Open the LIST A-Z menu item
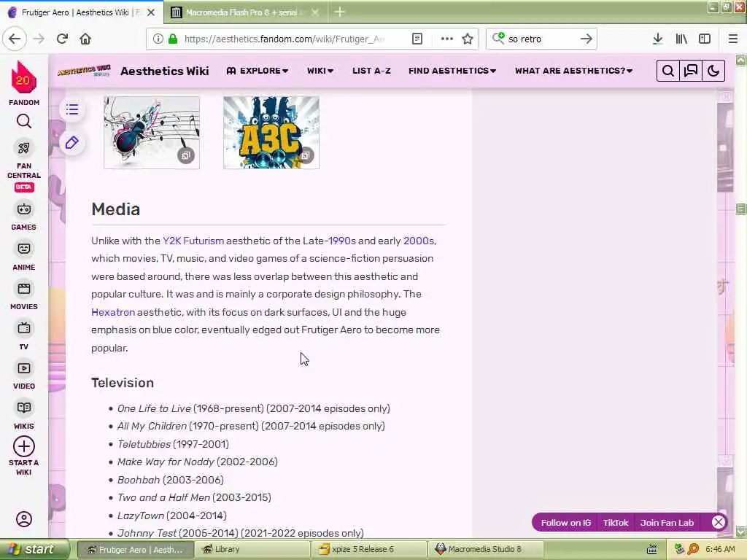Viewport: 747px width, 560px height. [371, 71]
